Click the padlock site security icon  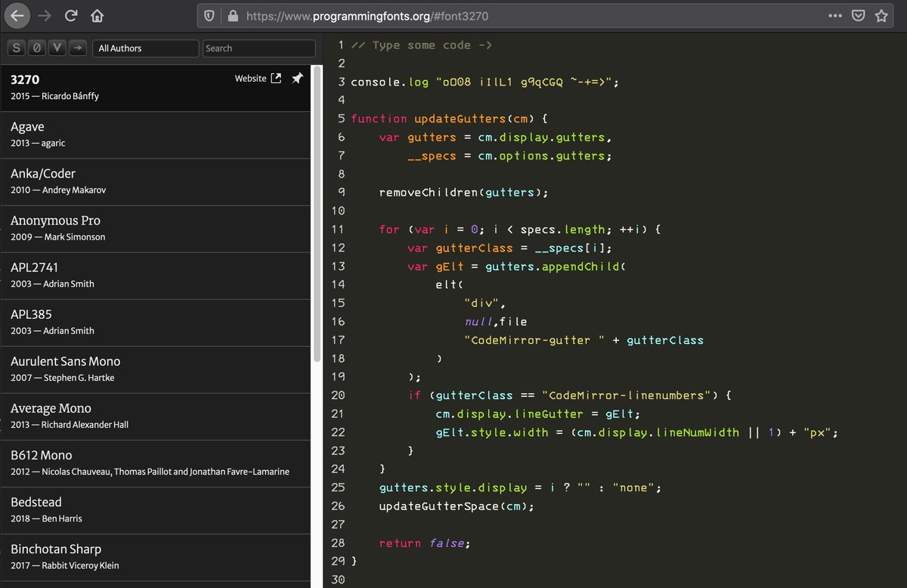(x=233, y=15)
